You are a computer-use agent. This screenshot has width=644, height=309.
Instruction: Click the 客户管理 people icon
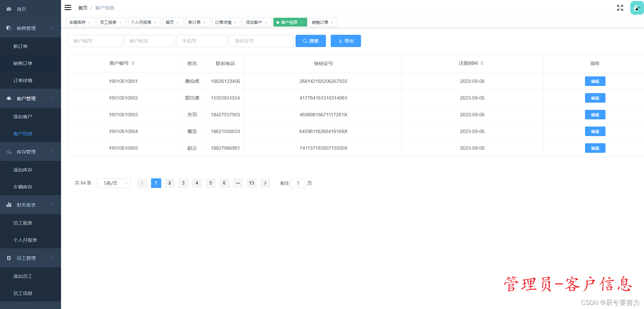pyautogui.click(x=9, y=98)
